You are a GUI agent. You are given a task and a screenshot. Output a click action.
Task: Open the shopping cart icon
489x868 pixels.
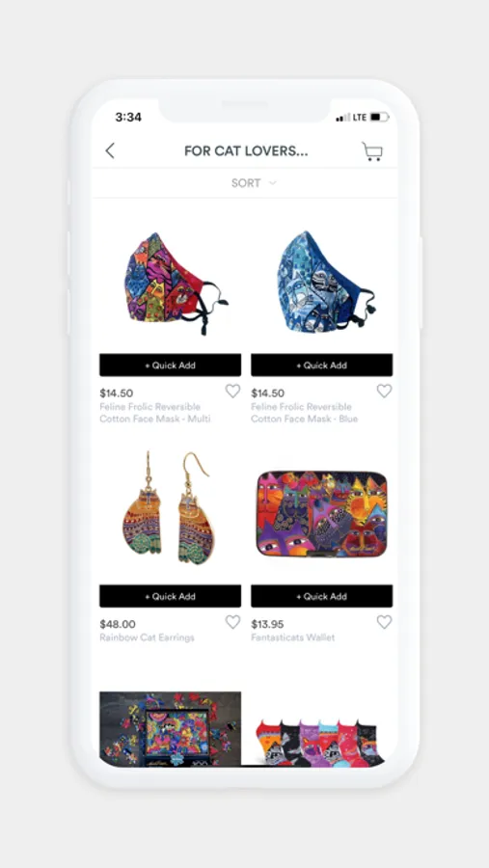point(372,151)
